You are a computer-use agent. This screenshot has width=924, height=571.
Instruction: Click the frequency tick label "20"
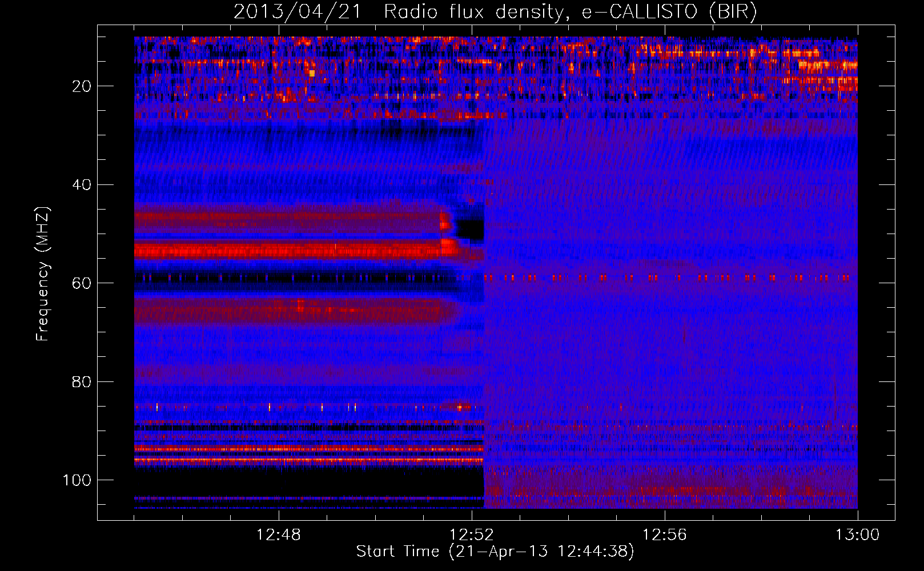[82, 86]
